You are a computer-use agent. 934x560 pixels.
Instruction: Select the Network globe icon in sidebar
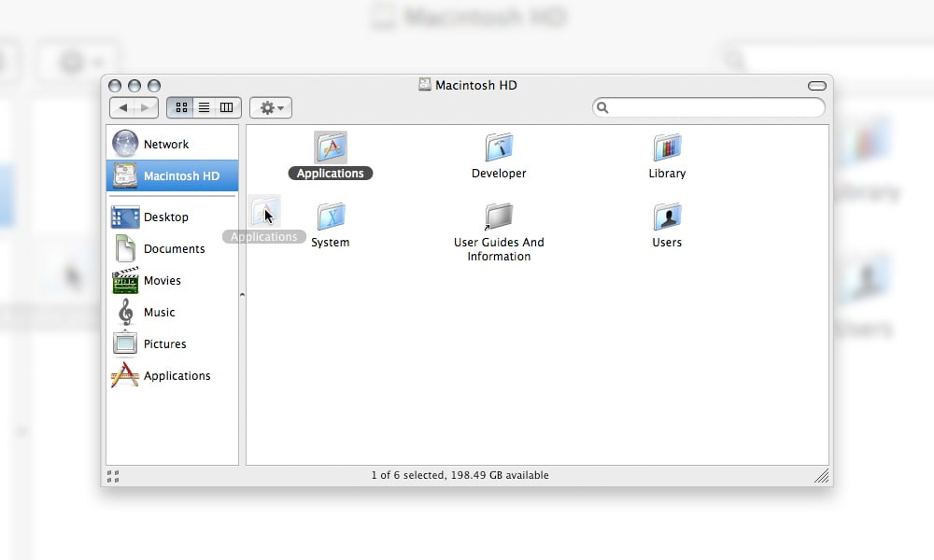click(125, 144)
